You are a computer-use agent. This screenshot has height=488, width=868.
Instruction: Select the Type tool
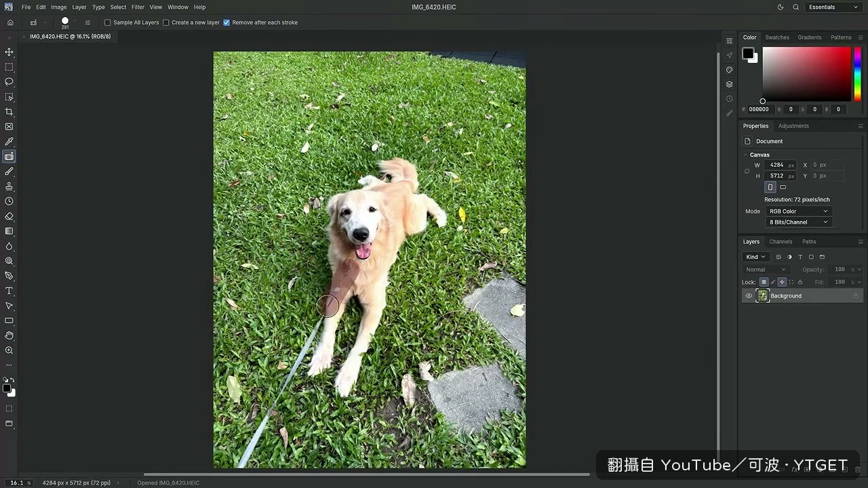point(9,291)
